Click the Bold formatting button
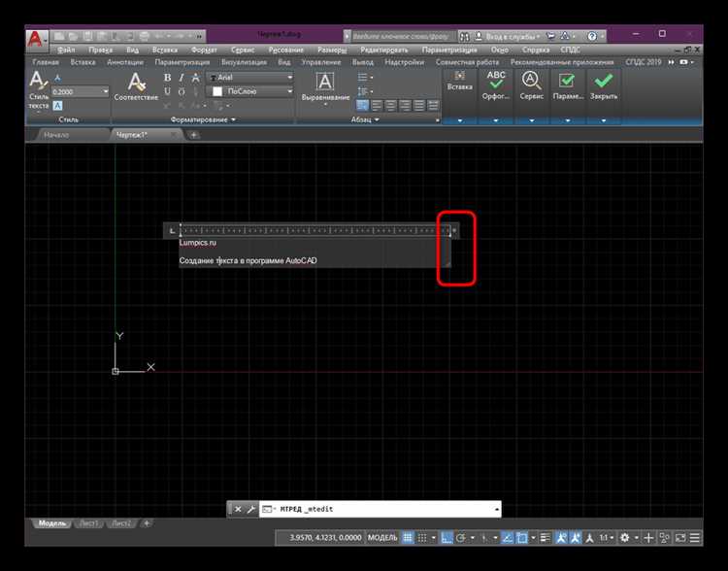This screenshot has width=728, height=571. [x=168, y=78]
